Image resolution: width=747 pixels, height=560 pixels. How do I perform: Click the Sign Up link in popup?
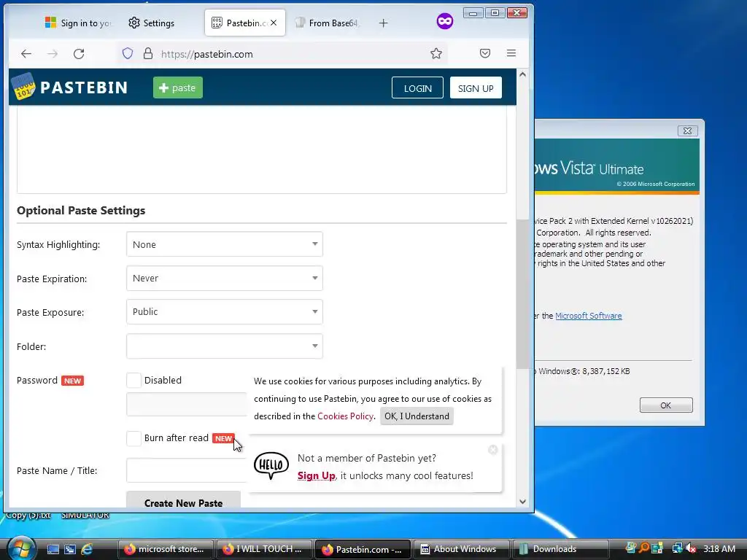[317, 475]
